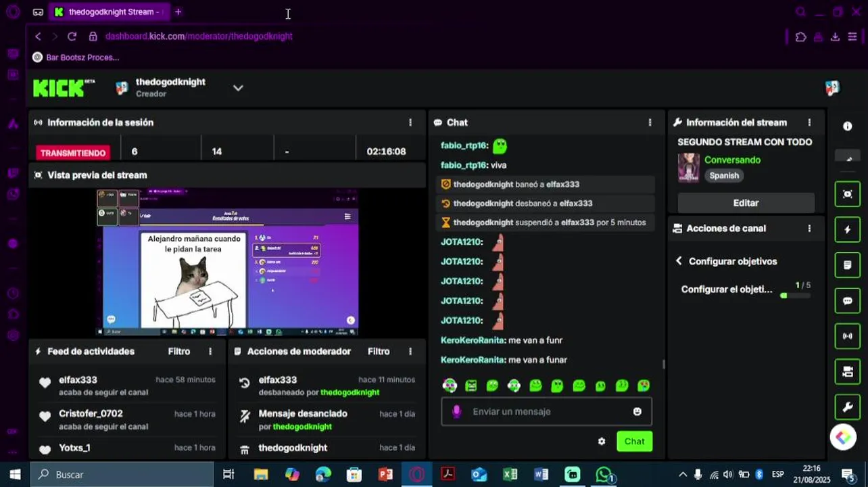Viewport: 868px width, 487px height.
Task: Click the focus/capture frame sidebar icon
Action: point(847,194)
